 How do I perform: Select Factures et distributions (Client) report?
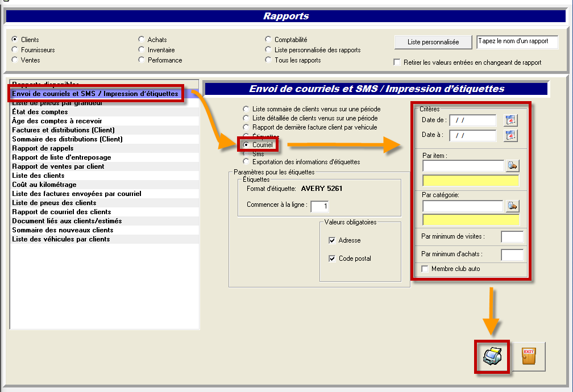pyautogui.click(x=105, y=130)
